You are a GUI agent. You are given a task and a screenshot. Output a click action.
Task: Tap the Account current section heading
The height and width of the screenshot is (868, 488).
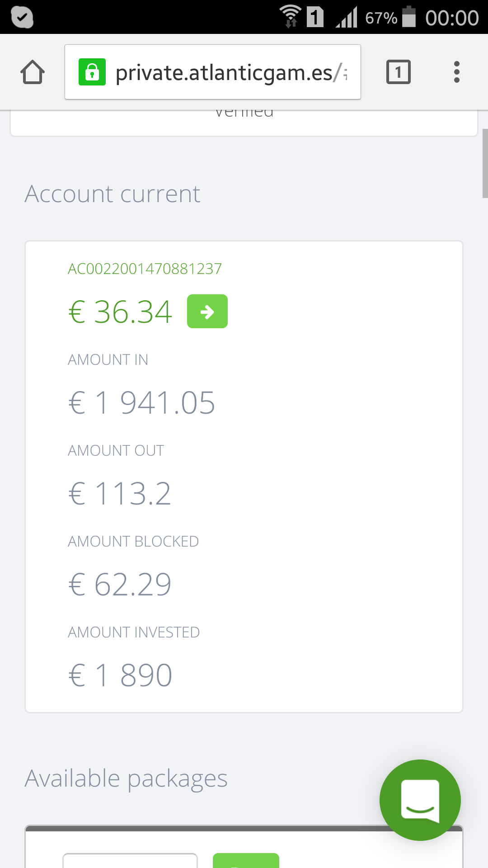pyautogui.click(x=113, y=194)
